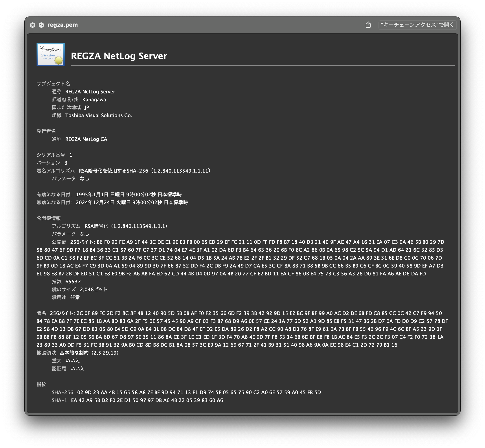Select the サブジェクト名 section label
The height and width of the screenshot is (448, 485).
(x=53, y=84)
